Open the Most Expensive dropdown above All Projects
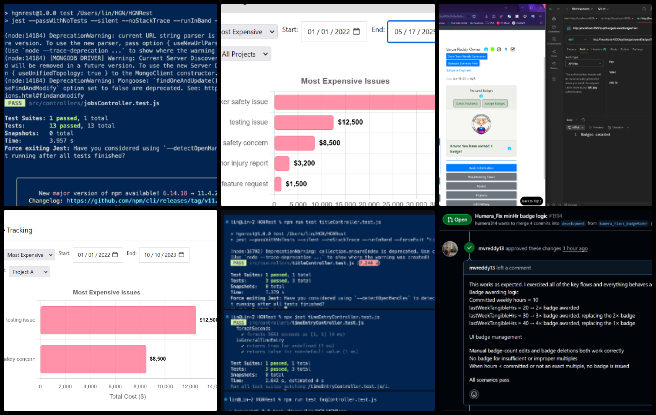The width and height of the screenshot is (656, 415). pos(249,31)
